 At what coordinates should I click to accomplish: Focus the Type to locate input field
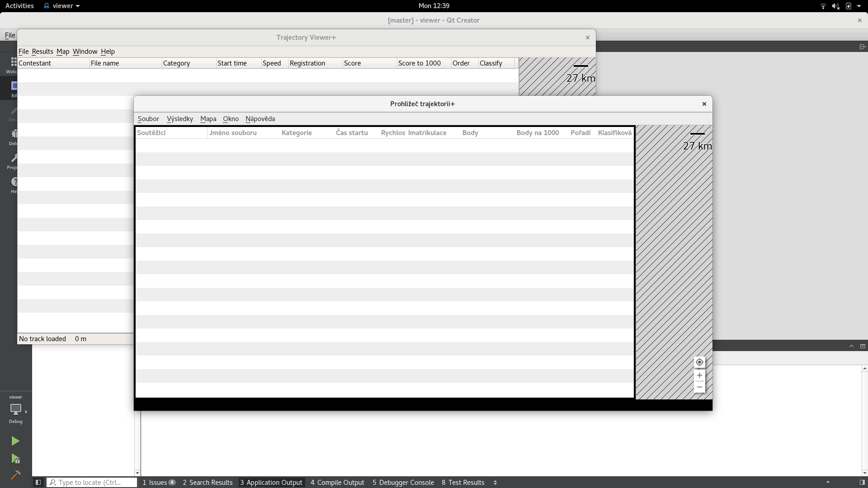(x=92, y=483)
